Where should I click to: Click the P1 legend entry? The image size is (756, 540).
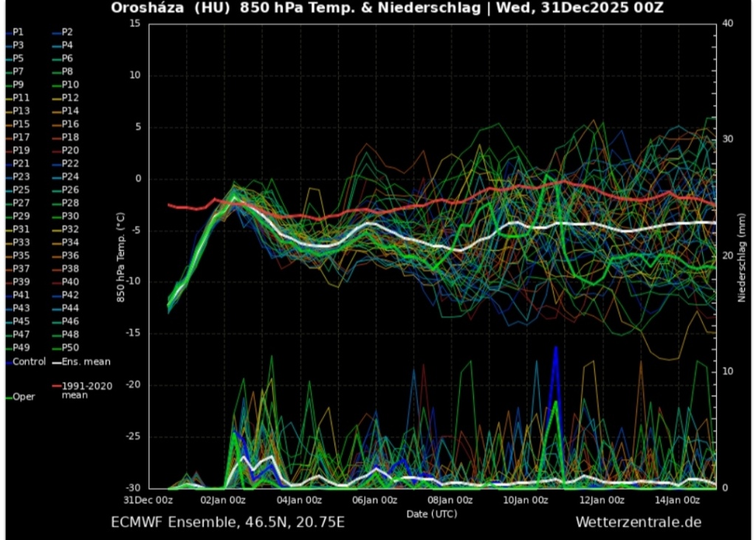[18, 32]
